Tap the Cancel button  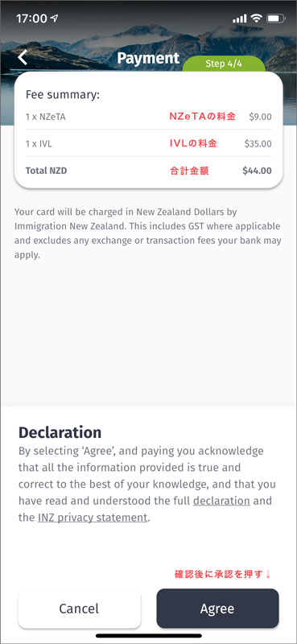point(80,609)
